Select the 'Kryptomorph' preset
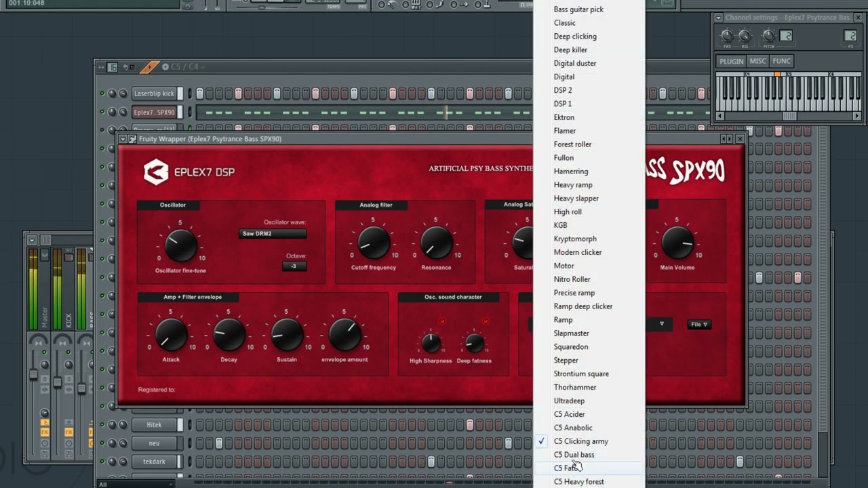 pos(589,239)
